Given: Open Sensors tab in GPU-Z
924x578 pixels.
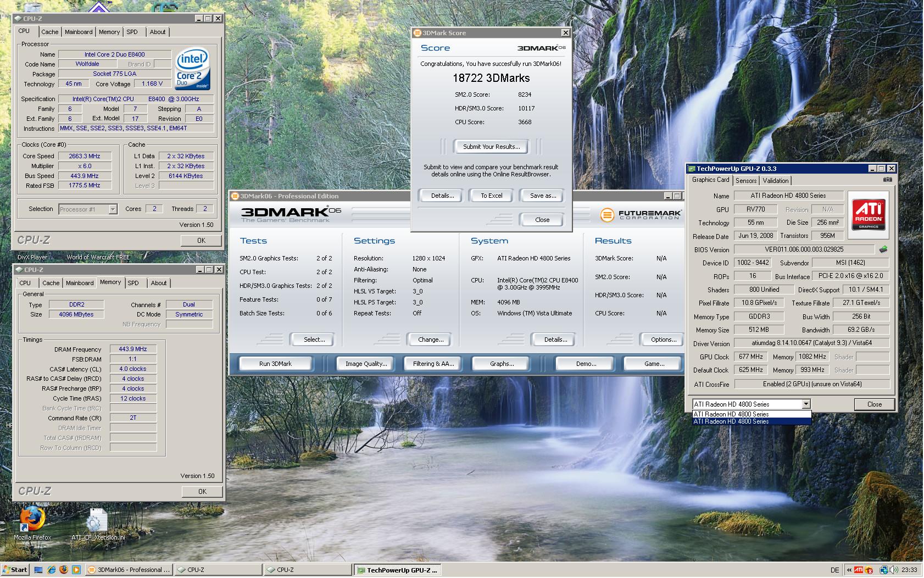Looking at the screenshot, I should [x=746, y=180].
